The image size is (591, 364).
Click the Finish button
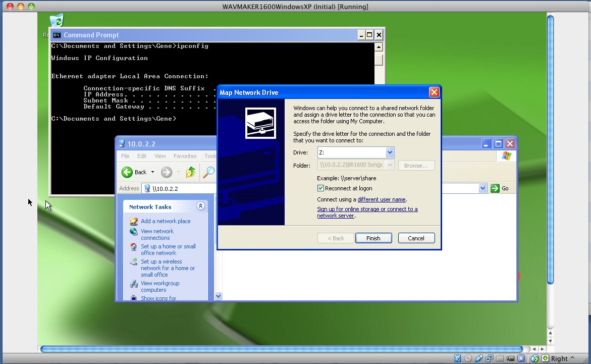pos(373,238)
